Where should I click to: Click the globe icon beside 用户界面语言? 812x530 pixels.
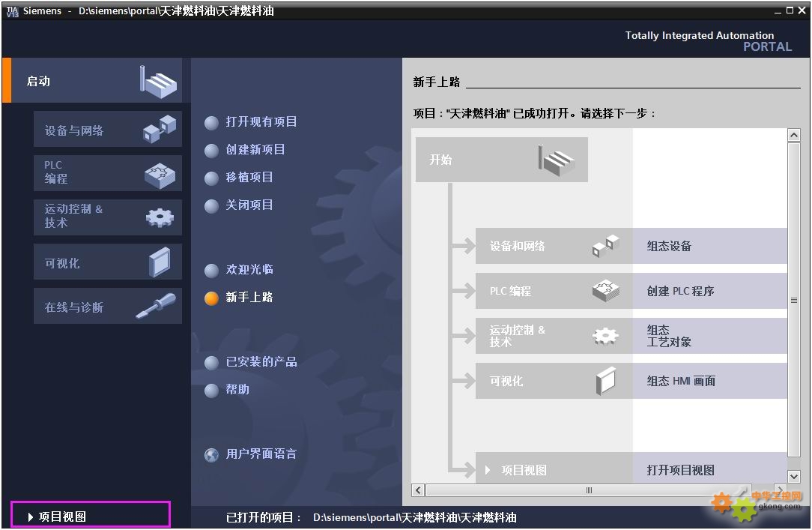(x=211, y=455)
